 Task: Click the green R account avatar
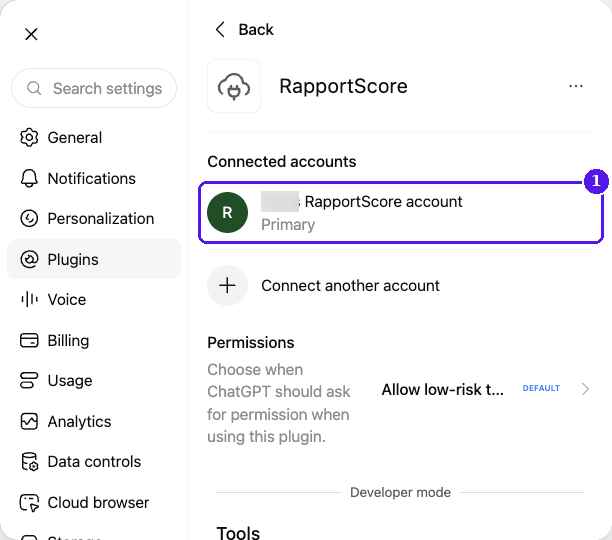(x=227, y=213)
